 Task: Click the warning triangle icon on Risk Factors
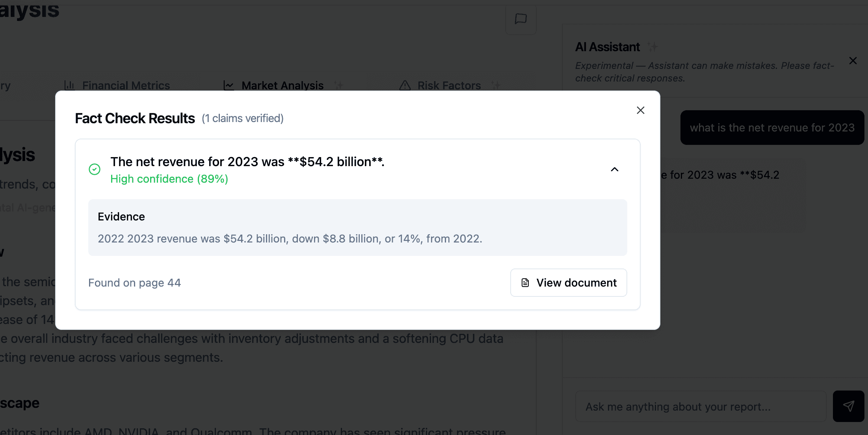[x=405, y=85]
